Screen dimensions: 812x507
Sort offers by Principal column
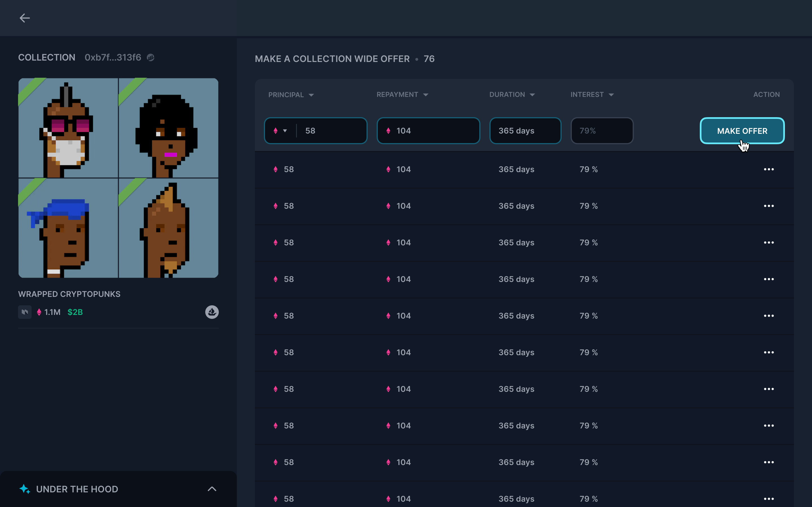pos(291,95)
